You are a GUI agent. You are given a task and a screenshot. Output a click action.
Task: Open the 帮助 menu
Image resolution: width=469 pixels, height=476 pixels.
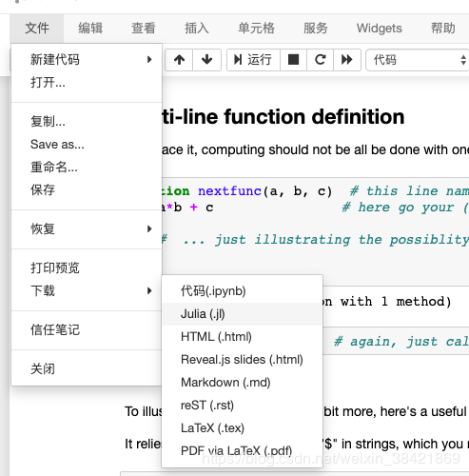pyautogui.click(x=443, y=29)
